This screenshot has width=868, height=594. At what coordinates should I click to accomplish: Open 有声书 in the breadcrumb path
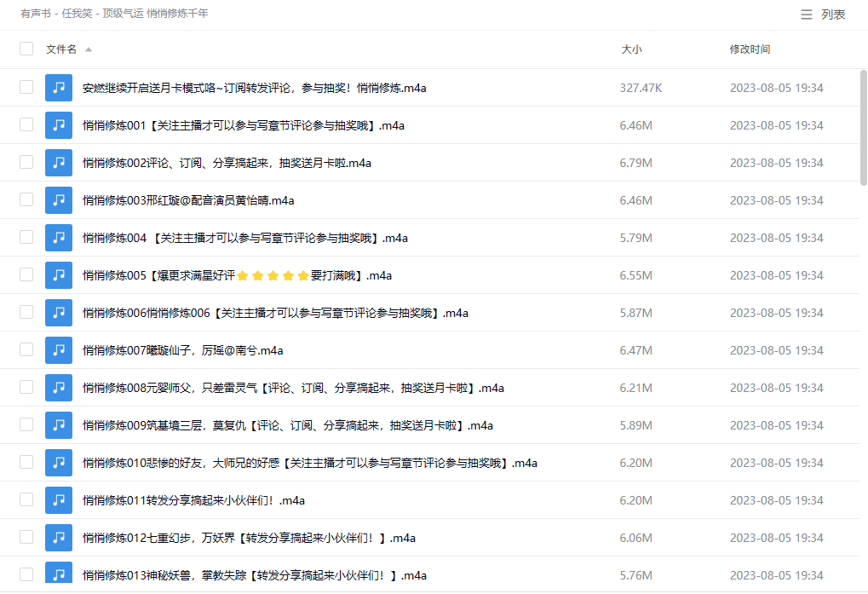(x=35, y=14)
